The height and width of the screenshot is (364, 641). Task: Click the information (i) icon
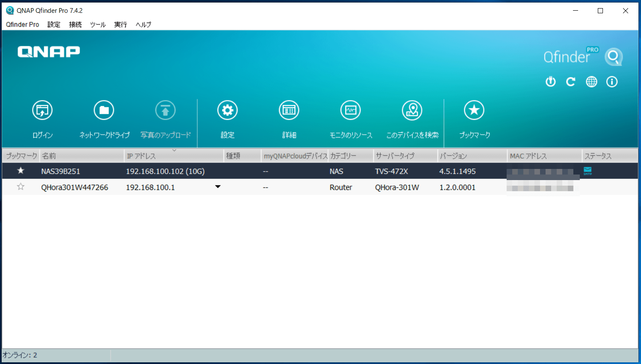(x=612, y=81)
